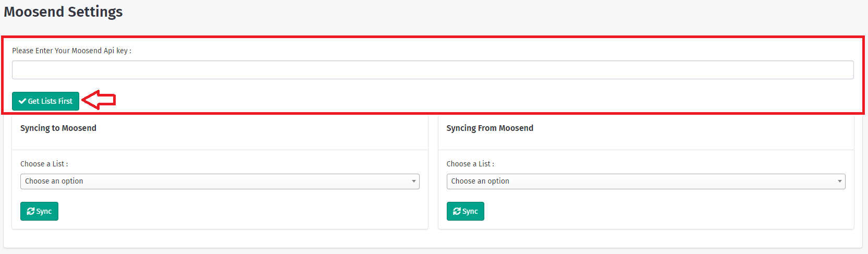
Task: Open the list dropdown under Syncing From Moosend
Action: (645, 182)
